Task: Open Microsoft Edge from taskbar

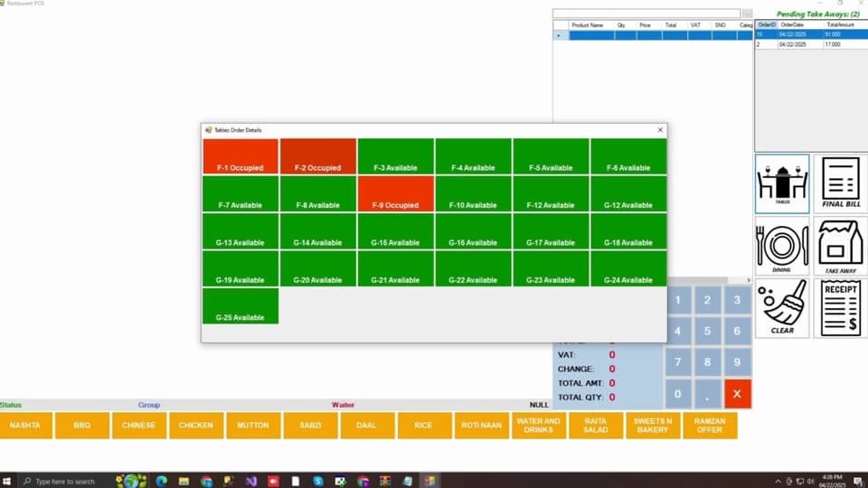Action: click(x=161, y=481)
